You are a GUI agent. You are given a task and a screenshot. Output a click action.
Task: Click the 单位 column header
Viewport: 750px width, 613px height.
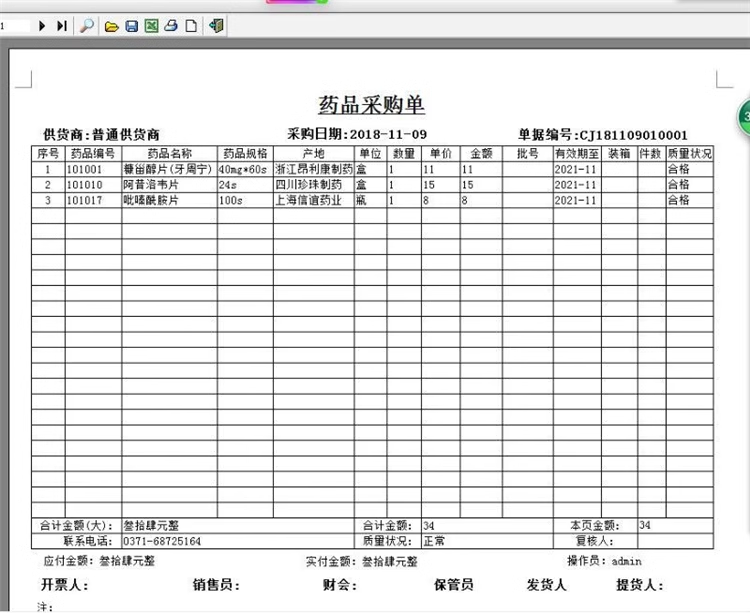pyautogui.click(x=370, y=153)
